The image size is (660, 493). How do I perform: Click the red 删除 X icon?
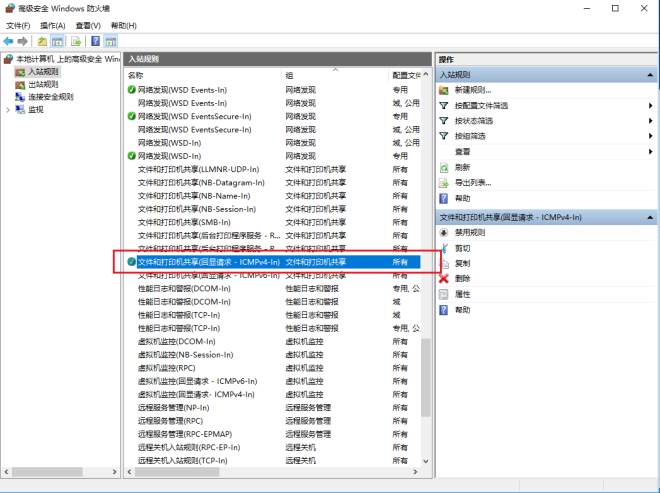(x=444, y=278)
